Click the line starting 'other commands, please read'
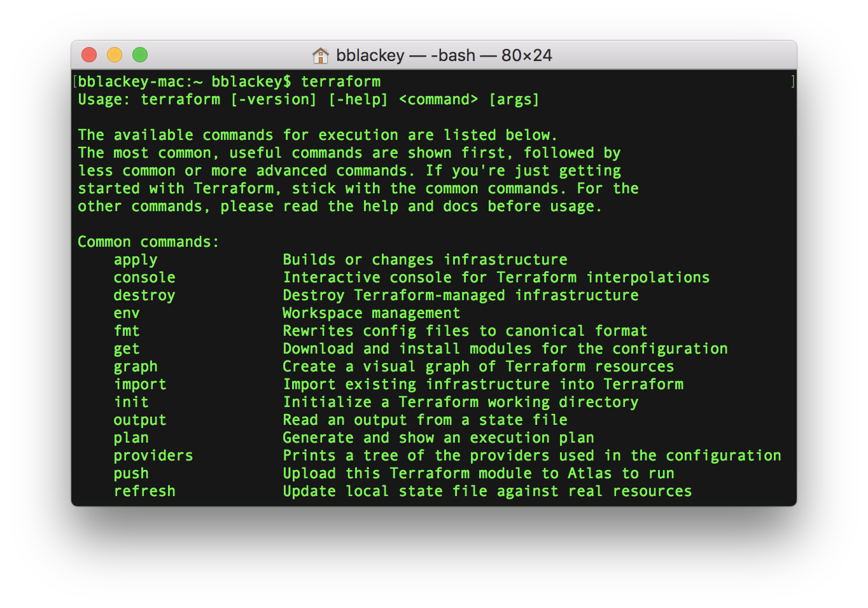Image resolution: width=868 pixels, height=608 pixels. coord(340,206)
